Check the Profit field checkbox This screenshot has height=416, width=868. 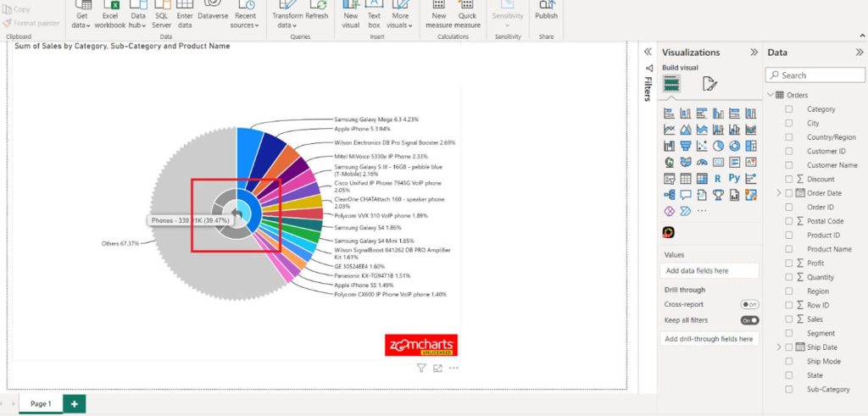click(789, 263)
